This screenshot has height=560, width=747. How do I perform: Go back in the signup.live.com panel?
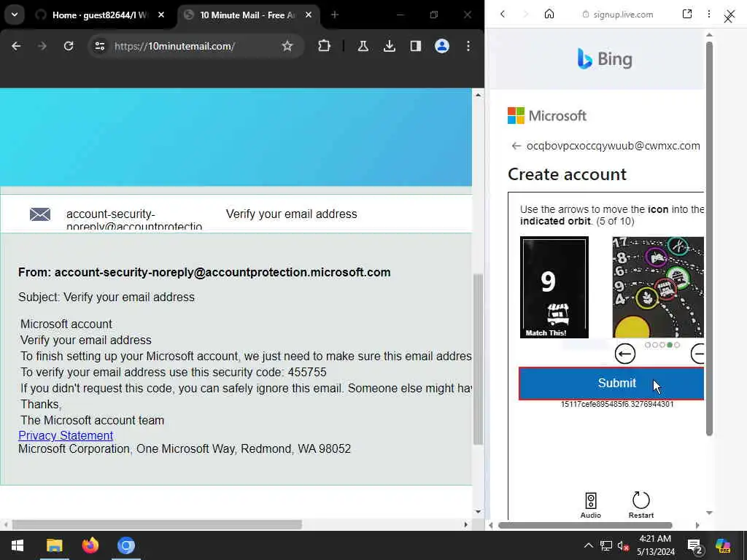click(x=503, y=15)
